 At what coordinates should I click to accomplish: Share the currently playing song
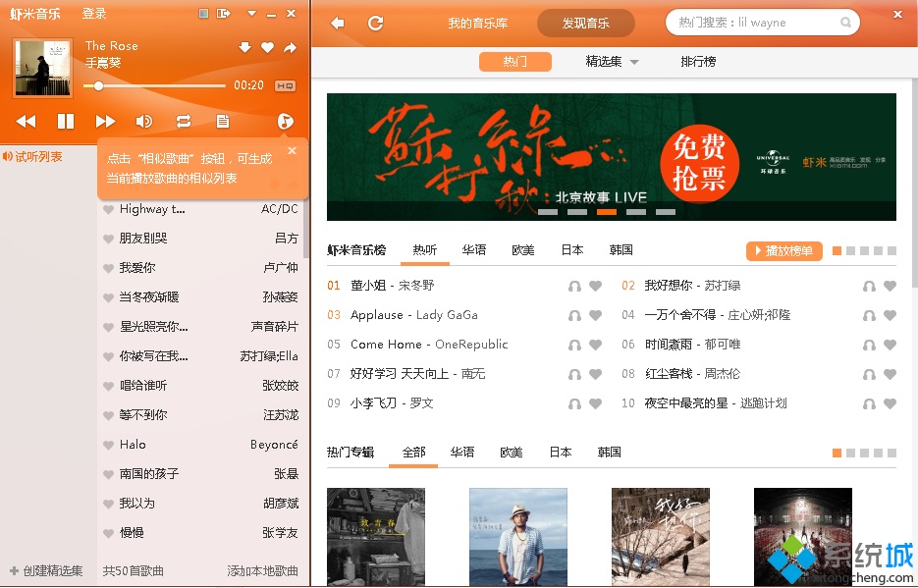pos(291,47)
